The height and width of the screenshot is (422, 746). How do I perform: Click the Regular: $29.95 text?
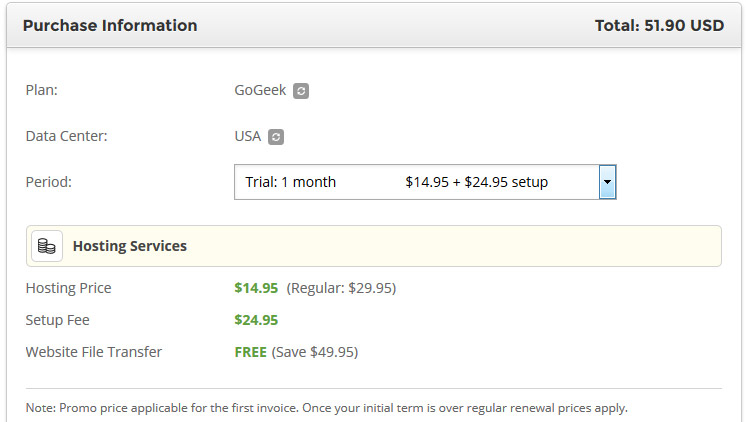point(341,288)
